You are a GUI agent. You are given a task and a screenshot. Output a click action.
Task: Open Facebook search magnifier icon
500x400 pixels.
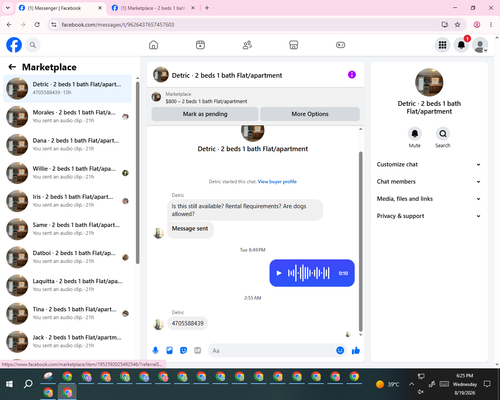(x=33, y=45)
